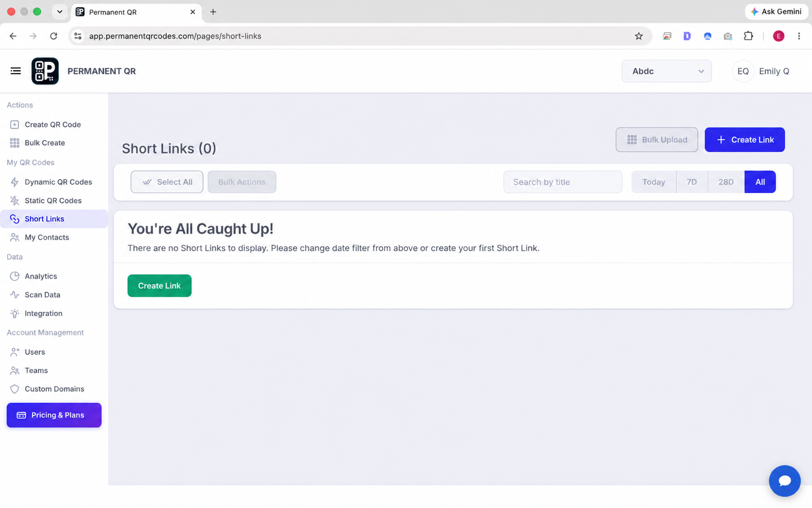812x508 pixels.
Task: Open Chrome three-dot menu
Action: pos(799,36)
